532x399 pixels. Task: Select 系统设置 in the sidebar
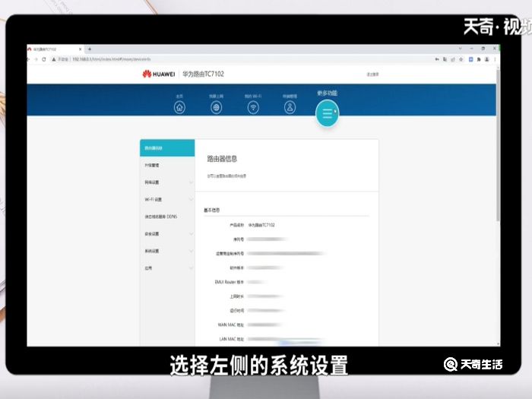click(167, 251)
